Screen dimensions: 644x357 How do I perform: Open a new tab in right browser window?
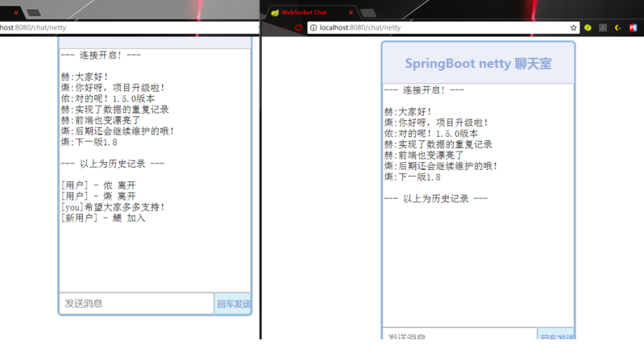[368, 13]
